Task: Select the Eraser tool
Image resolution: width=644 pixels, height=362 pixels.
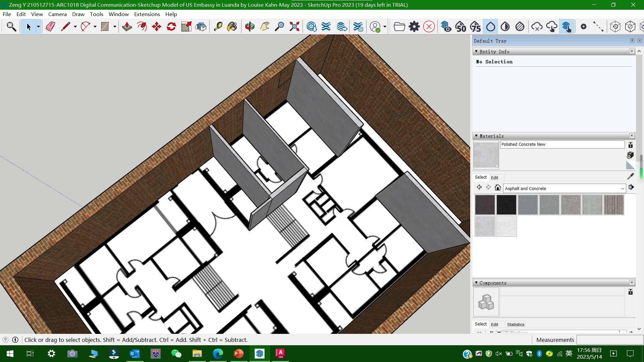Action: coord(50,27)
